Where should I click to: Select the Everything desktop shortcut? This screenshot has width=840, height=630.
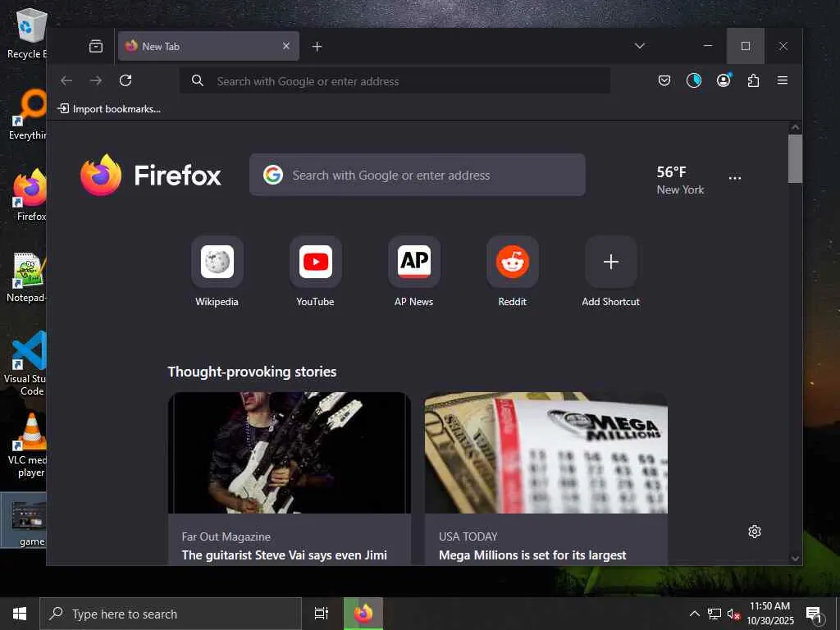[28, 115]
